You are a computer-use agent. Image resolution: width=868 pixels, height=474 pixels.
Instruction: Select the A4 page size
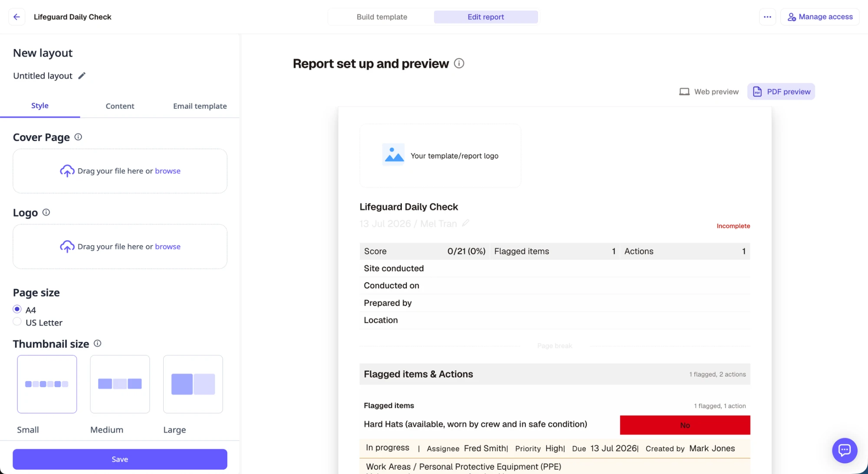tap(17, 309)
